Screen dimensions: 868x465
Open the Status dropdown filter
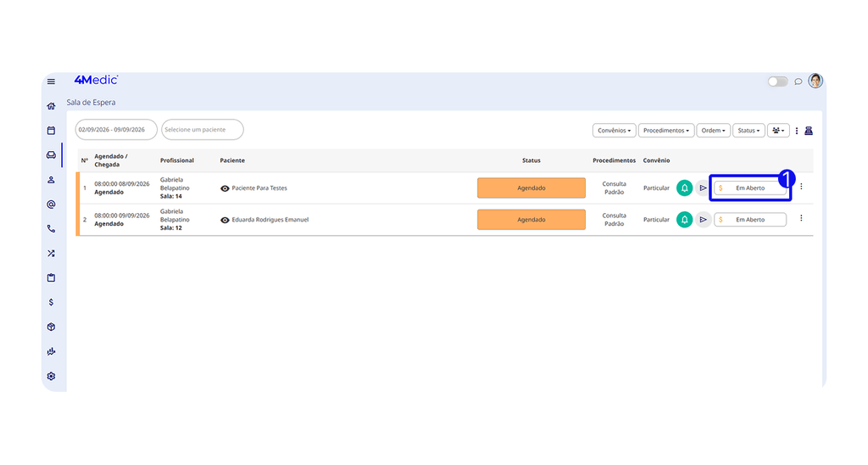(x=748, y=130)
